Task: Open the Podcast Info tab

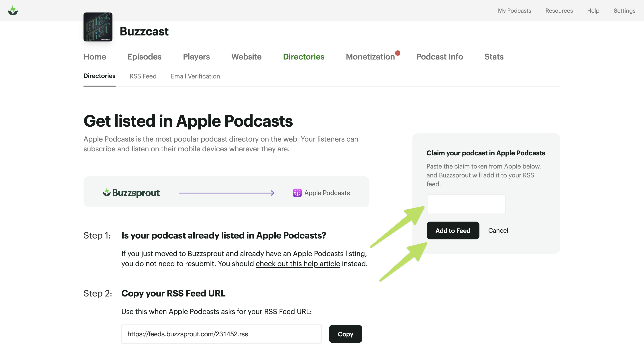Action: (440, 57)
